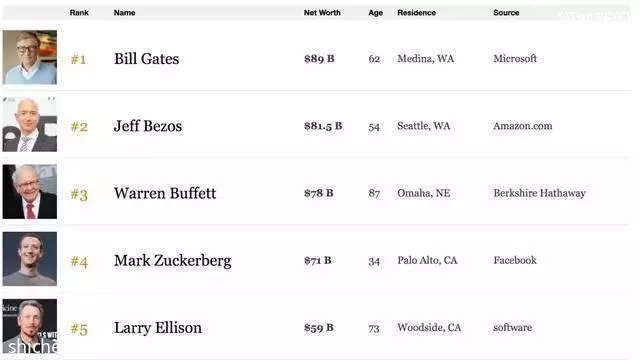640x361 pixels.
Task: Click the #1 rank label
Action: click(78, 60)
